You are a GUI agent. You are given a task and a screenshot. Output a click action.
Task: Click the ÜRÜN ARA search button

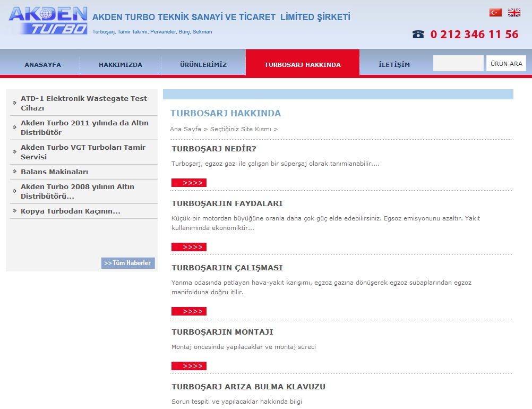click(x=506, y=63)
